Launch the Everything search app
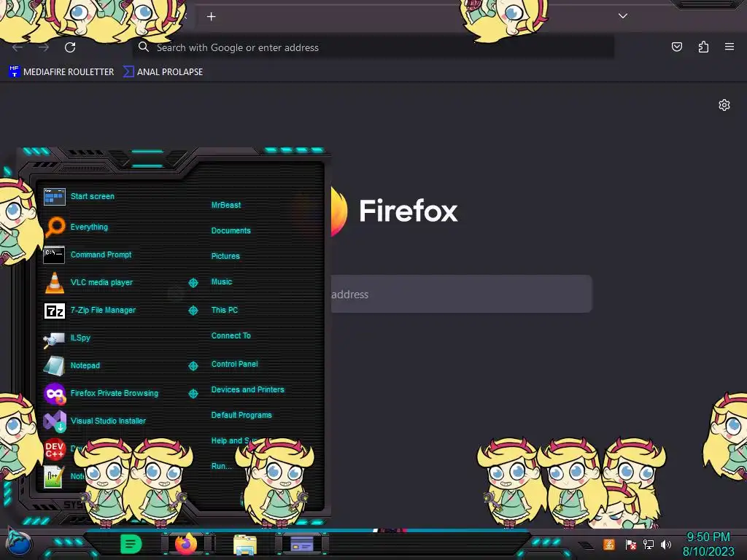The image size is (747, 560). [x=54, y=227]
